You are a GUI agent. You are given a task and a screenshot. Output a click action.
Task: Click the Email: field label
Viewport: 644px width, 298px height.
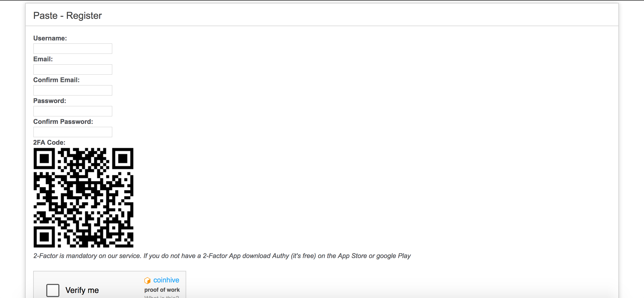[x=43, y=59]
